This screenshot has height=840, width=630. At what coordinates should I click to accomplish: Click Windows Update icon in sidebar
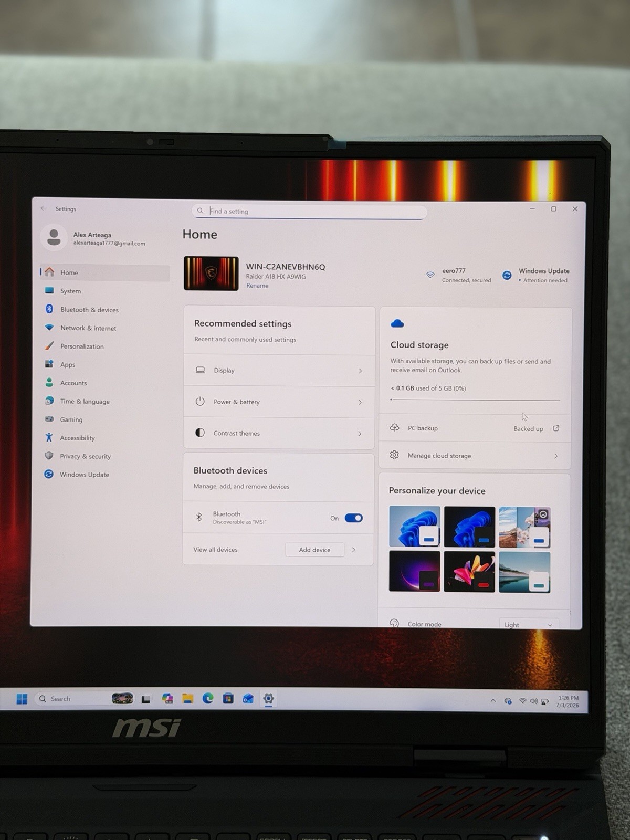[49, 474]
